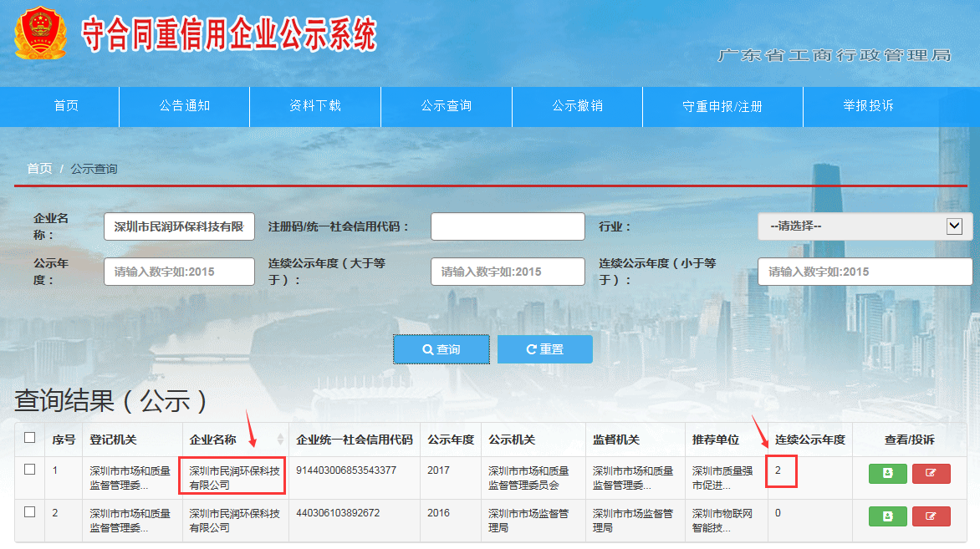Click 首页 breadcrumb link
The image size is (980, 549).
(39, 169)
